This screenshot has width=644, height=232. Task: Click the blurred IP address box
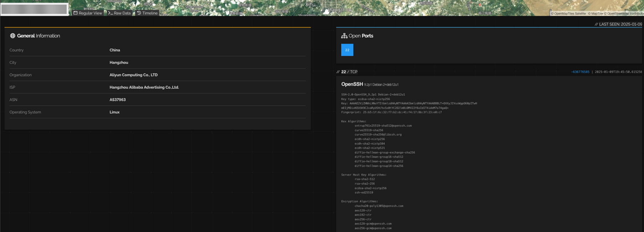[34, 9]
